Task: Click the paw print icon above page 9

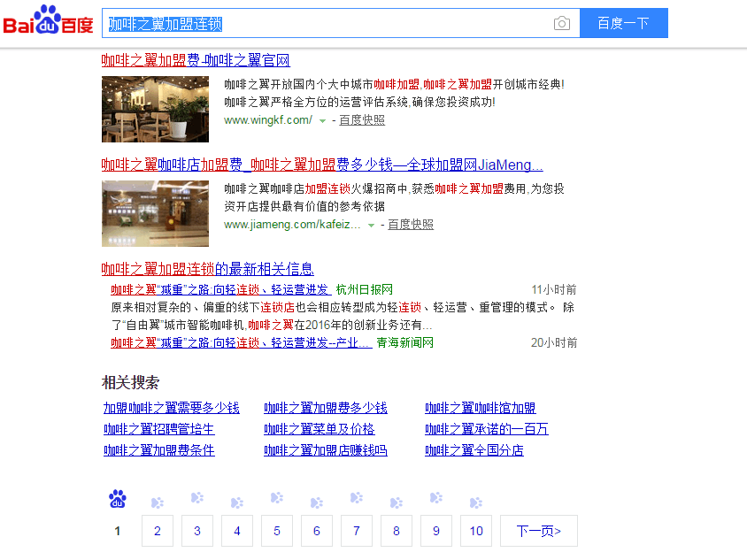Action: (436, 497)
